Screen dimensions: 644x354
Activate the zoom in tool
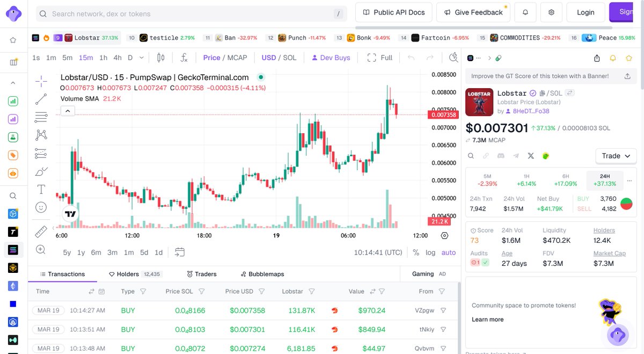coord(41,249)
